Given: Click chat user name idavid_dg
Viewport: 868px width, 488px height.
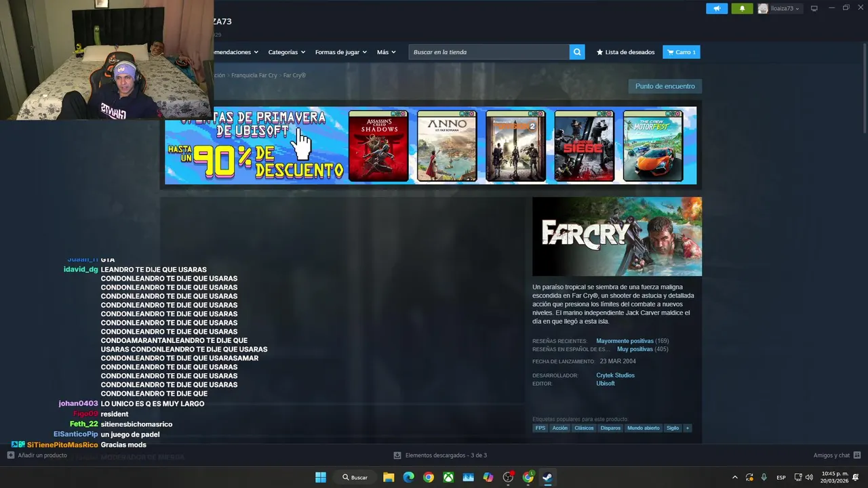Looking at the screenshot, I should tap(81, 270).
